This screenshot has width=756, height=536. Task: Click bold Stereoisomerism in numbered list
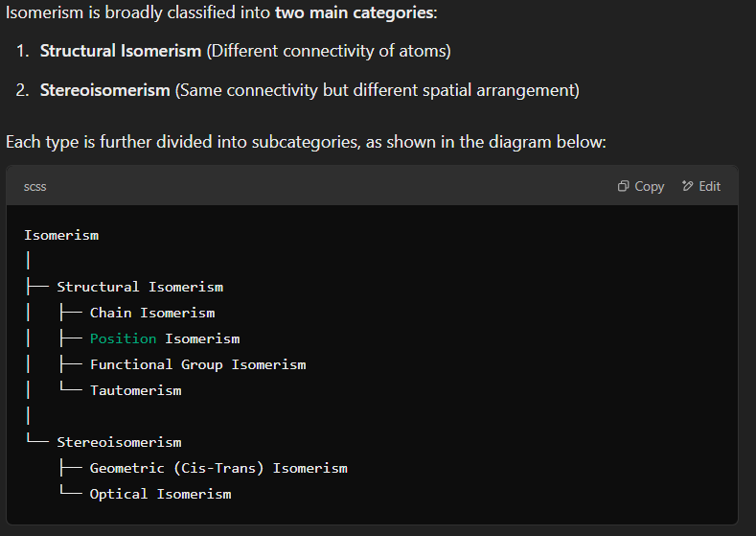pos(105,90)
